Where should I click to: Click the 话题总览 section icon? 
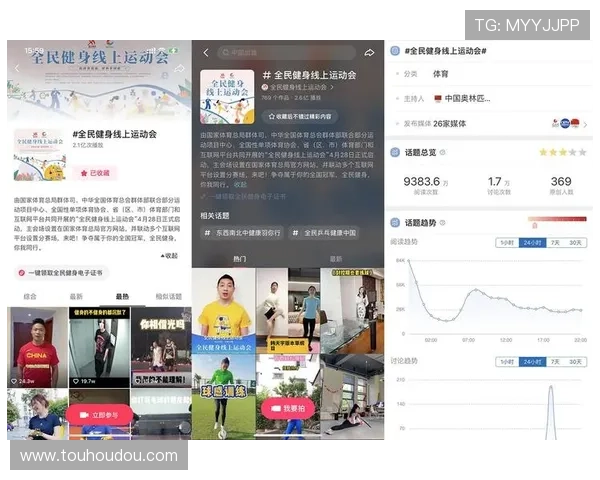pyautogui.click(x=395, y=152)
